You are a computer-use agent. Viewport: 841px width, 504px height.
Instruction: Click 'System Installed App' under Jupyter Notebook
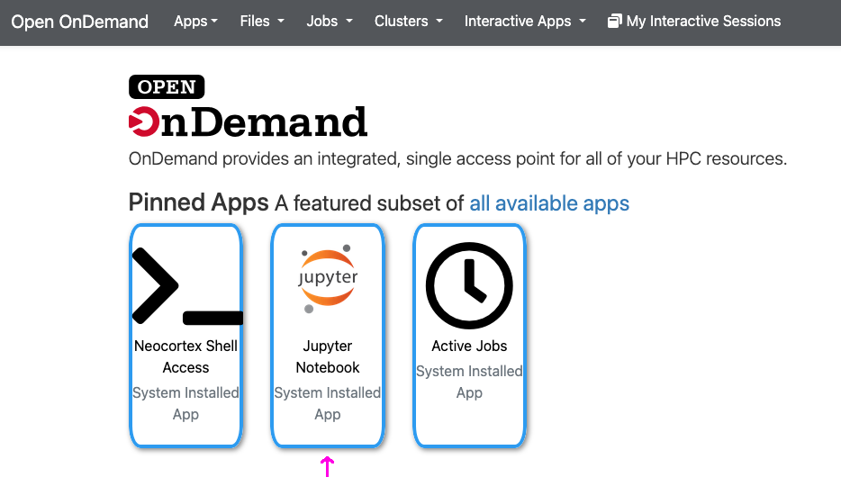[x=328, y=403]
